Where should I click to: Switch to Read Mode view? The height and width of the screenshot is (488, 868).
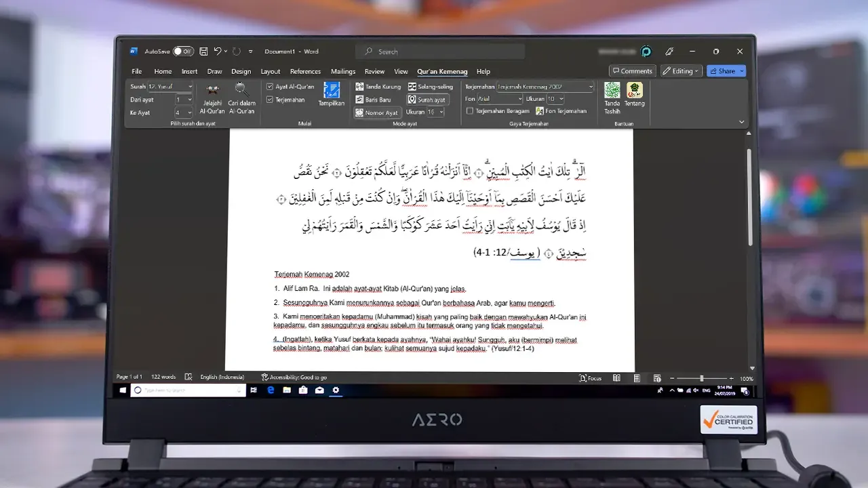(x=616, y=378)
